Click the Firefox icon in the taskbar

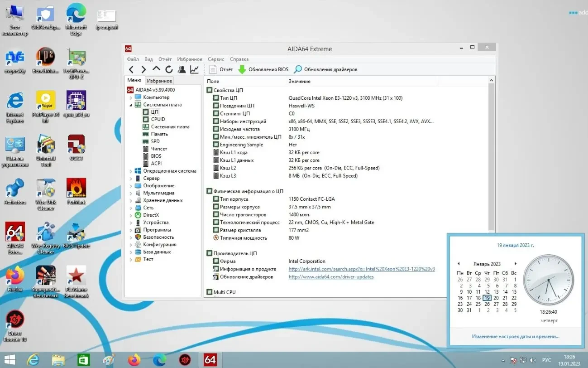(134, 360)
